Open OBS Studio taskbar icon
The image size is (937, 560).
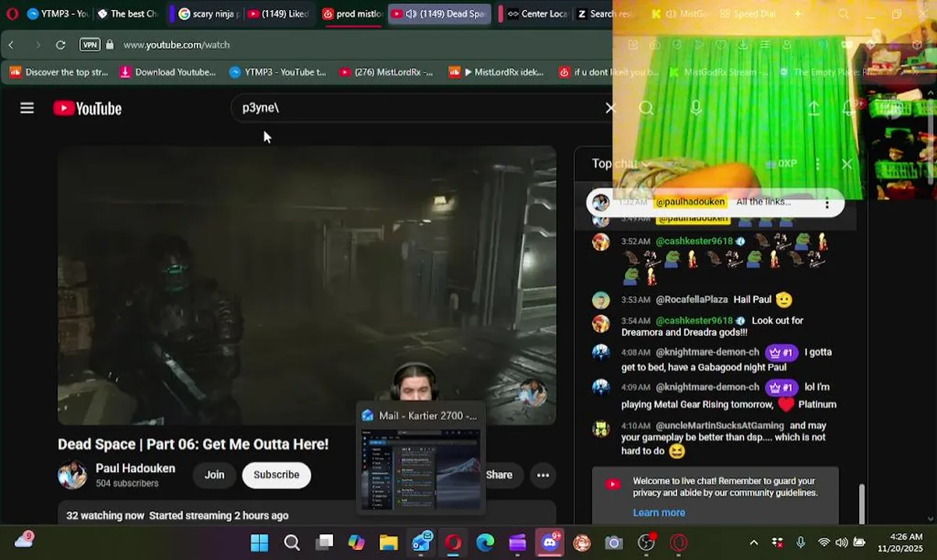(x=646, y=542)
